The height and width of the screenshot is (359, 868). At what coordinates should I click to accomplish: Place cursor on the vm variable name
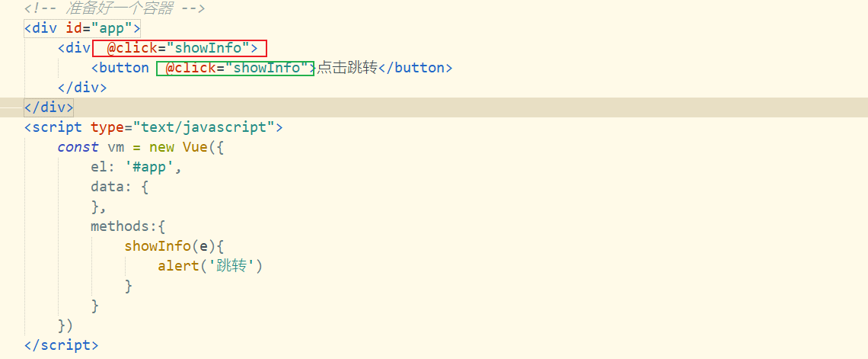tap(116, 146)
